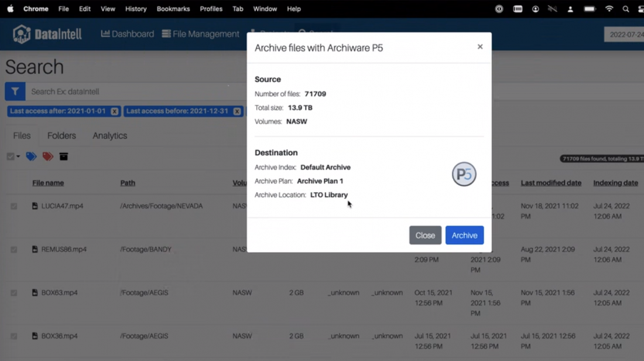Go to Dashboard page
The width and height of the screenshot is (644, 361).
(x=127, y=34)
